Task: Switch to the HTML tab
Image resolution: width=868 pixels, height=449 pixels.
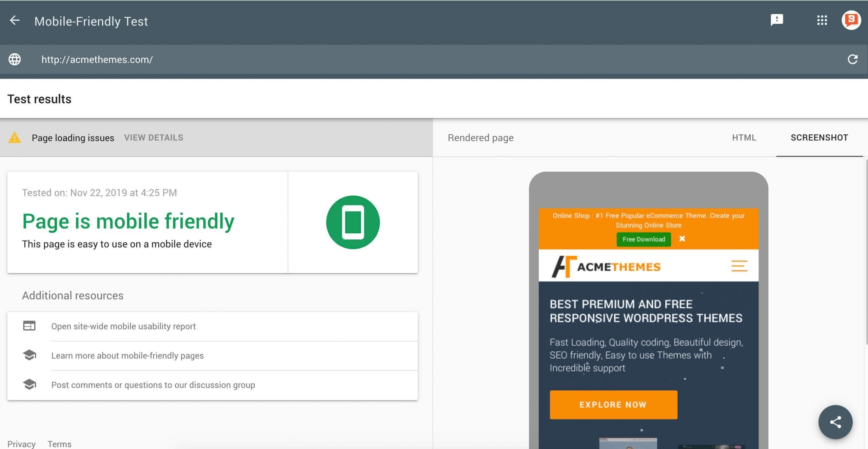Action: 744,137
